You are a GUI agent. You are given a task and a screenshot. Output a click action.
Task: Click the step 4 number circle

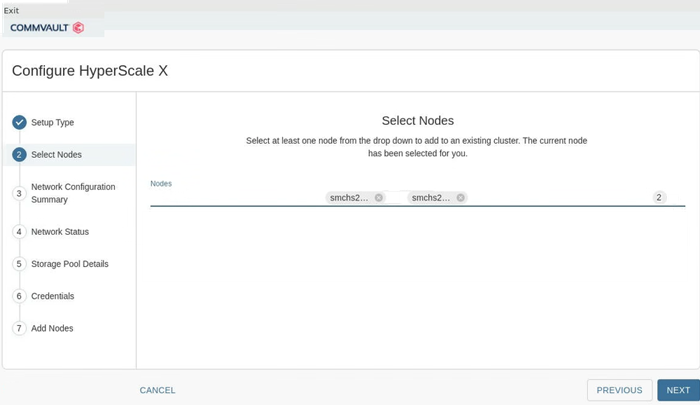[19, 232]
